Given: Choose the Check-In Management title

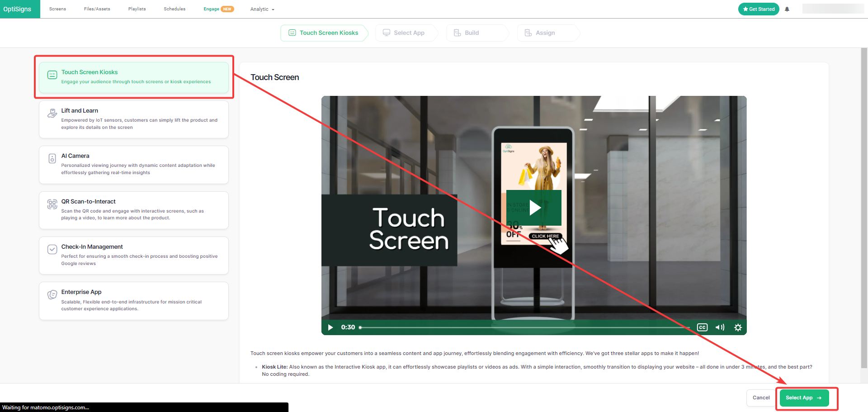Looking at the screenshot, I should pyautogui.click(x=92, y=247).
